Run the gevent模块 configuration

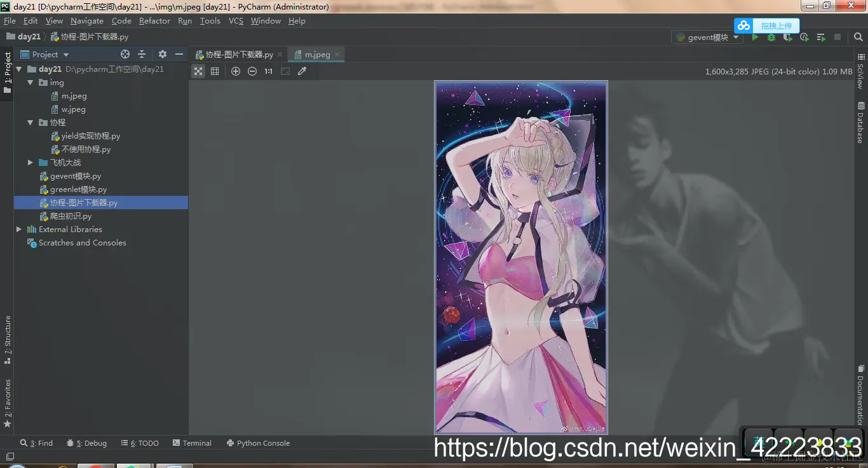click(x=755, y=38)
